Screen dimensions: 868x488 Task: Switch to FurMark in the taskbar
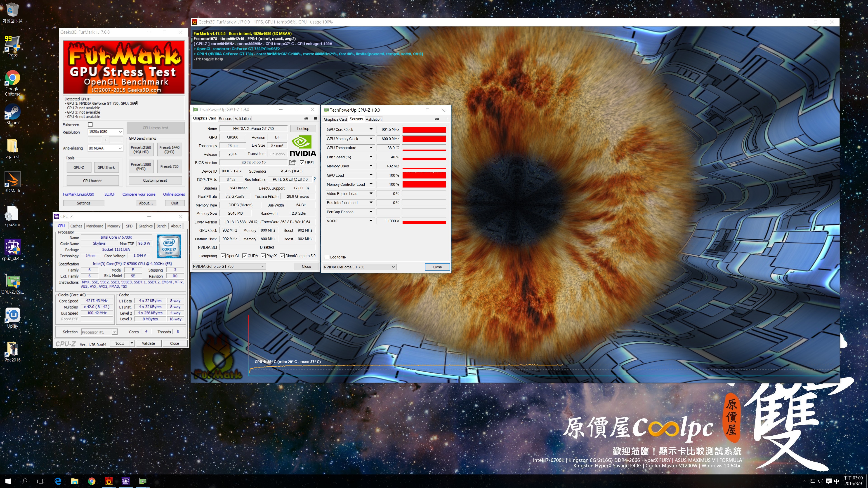[x=108, y=481]
